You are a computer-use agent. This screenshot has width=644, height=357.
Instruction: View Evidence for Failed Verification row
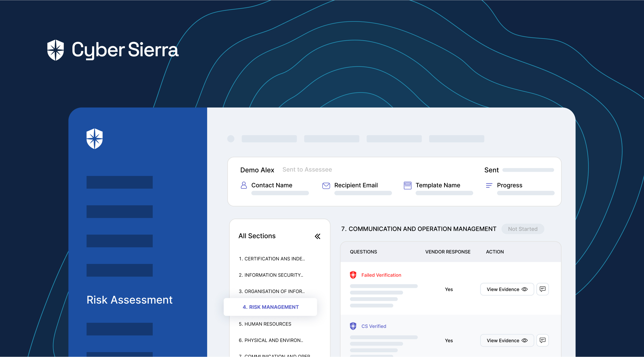point(507,289)
